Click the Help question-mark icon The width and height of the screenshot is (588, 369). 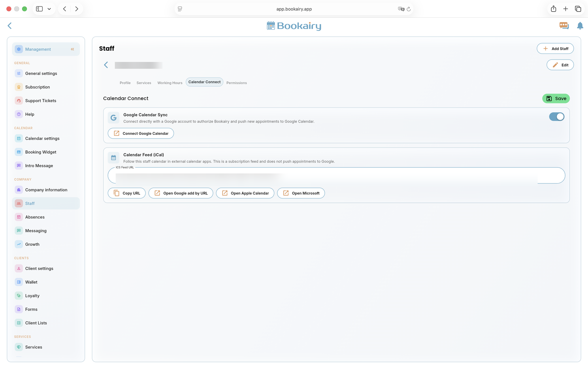click(19, 114)
